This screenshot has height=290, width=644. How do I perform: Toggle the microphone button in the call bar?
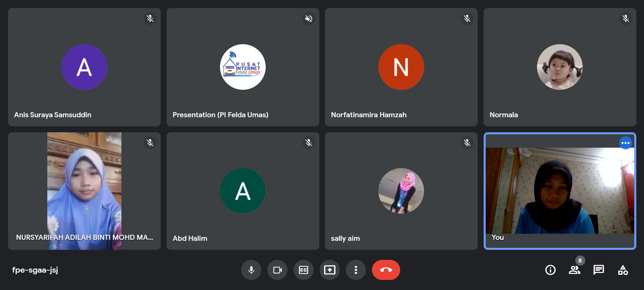[x=251, y=270]
